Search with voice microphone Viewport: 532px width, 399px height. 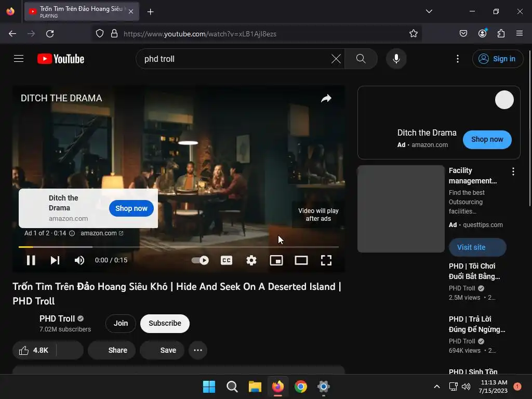pyautogui.click(x=396, y=59)
